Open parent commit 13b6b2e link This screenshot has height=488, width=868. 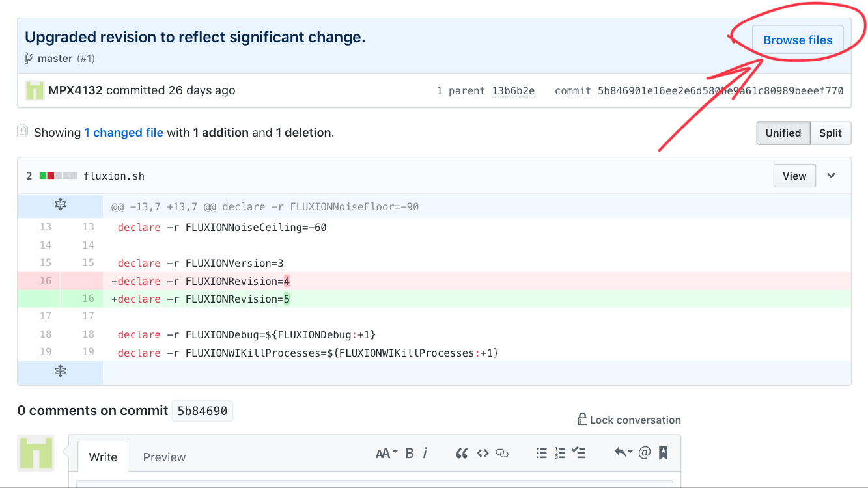[x=513, y=90]
